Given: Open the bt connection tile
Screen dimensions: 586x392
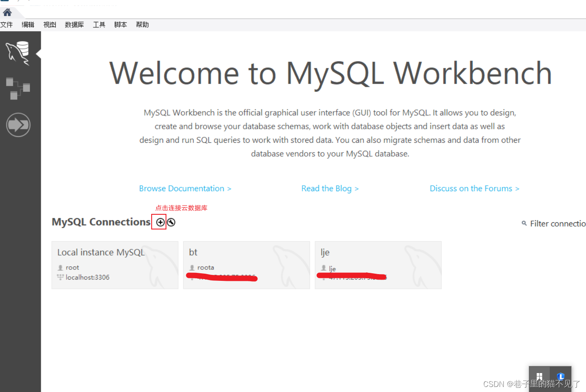Looking at the screenshot, I should 246,265.
